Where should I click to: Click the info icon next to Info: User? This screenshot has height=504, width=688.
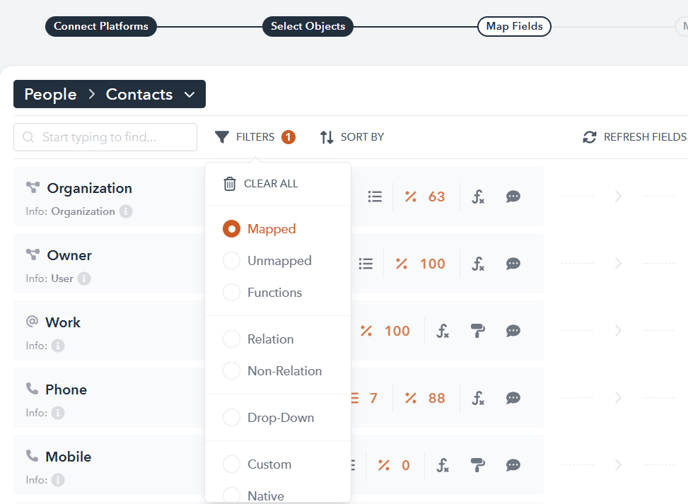click(84, 279)
